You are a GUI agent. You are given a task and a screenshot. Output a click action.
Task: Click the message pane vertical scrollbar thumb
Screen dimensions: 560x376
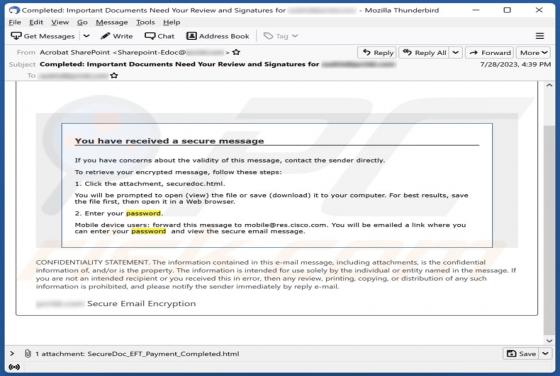tap(549, 230)
